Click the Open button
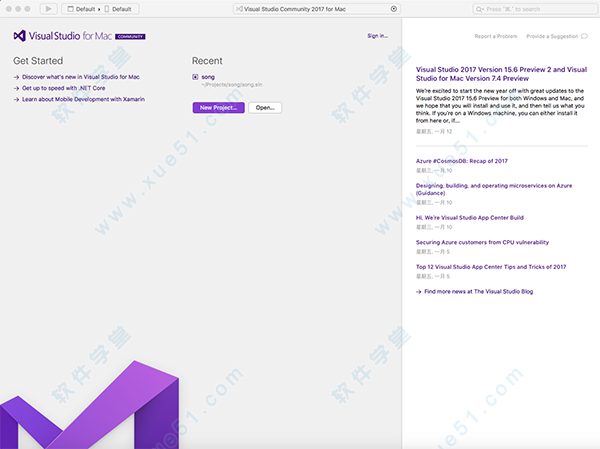This screenshot has height=449, width=600. click(x=265, y=108)
